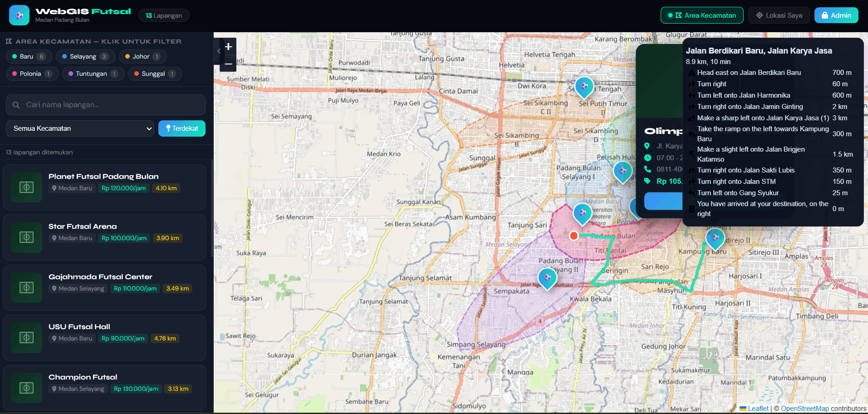Viewport: 868px width, 414px height.
Task: Click the Planet Futsal Padang Bulan field thumbnail
Action: [26, 187]
